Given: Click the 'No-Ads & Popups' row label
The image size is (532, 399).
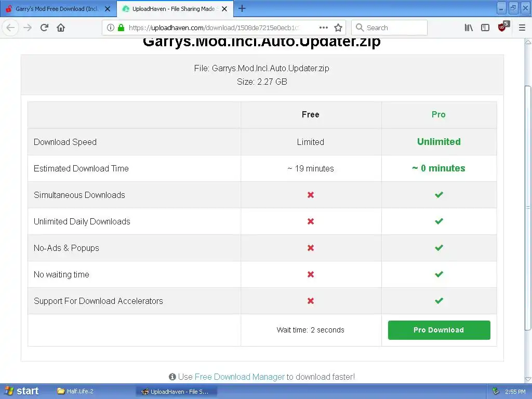Looking at the screenshot, I should click(x=66, y=248).
